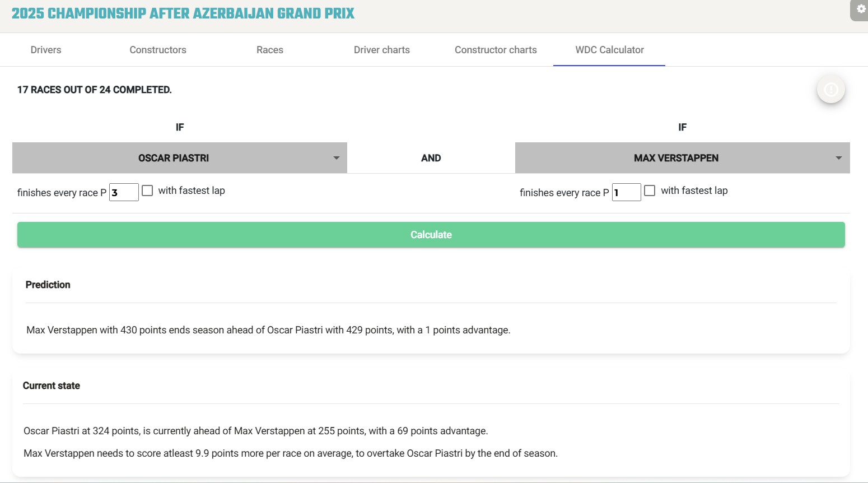This screenshot has height=483, width=868.
Task: Open the Races tab
Action: click(x=270, y=50)
